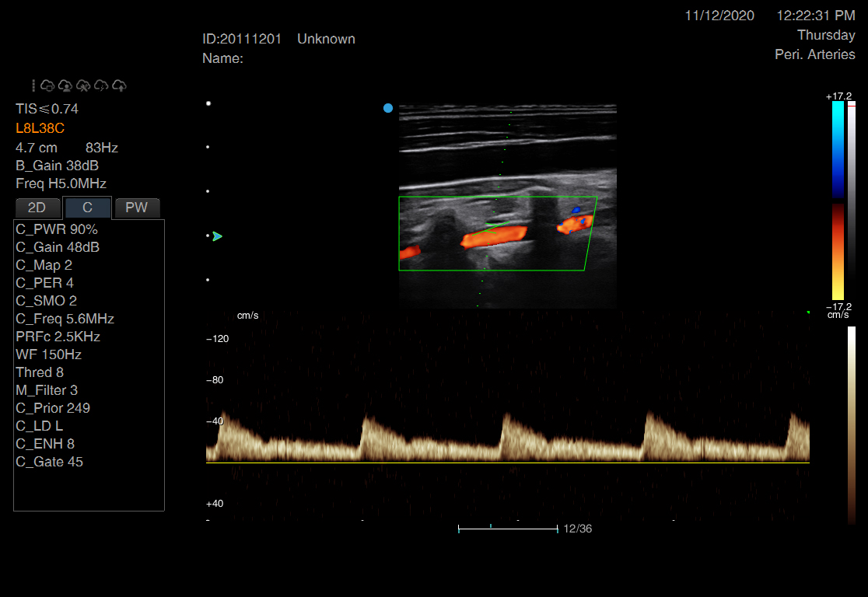868x597 pixels.
Task: Click the WF 150Hz wall filter setting
Action: 48,354
